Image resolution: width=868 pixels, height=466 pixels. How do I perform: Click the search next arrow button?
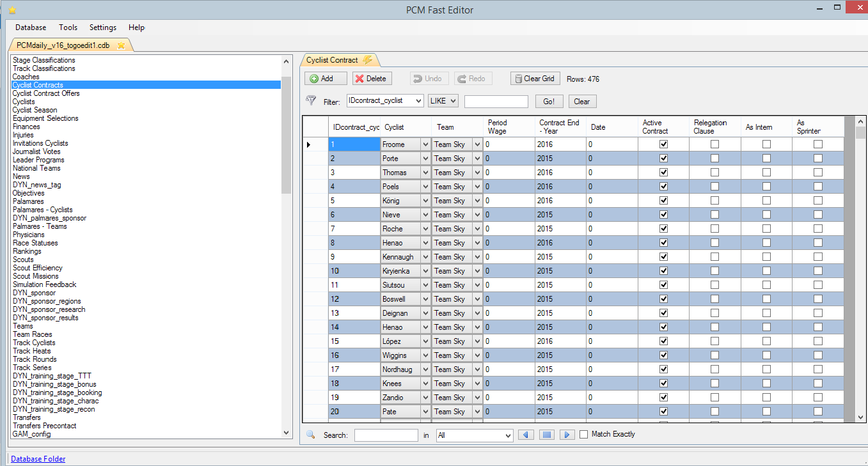pos(567,435)
